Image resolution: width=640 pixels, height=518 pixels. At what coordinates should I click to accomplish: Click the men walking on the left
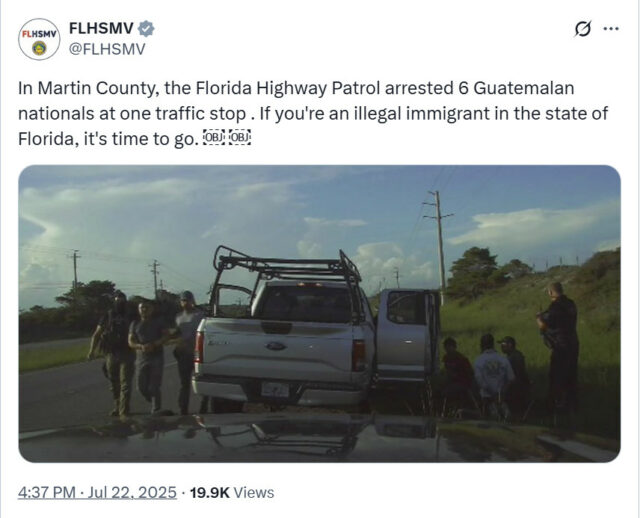click(145, 353)
